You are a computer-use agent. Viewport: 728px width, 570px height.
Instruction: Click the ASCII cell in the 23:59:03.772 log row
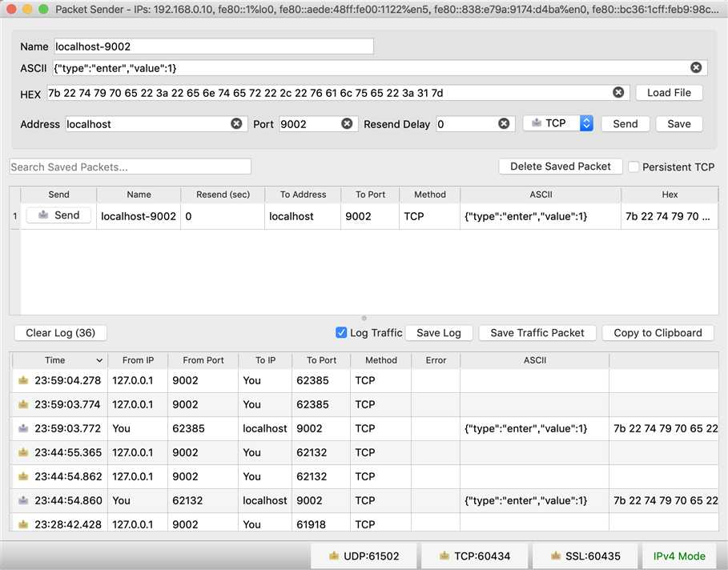click(534, 428)
